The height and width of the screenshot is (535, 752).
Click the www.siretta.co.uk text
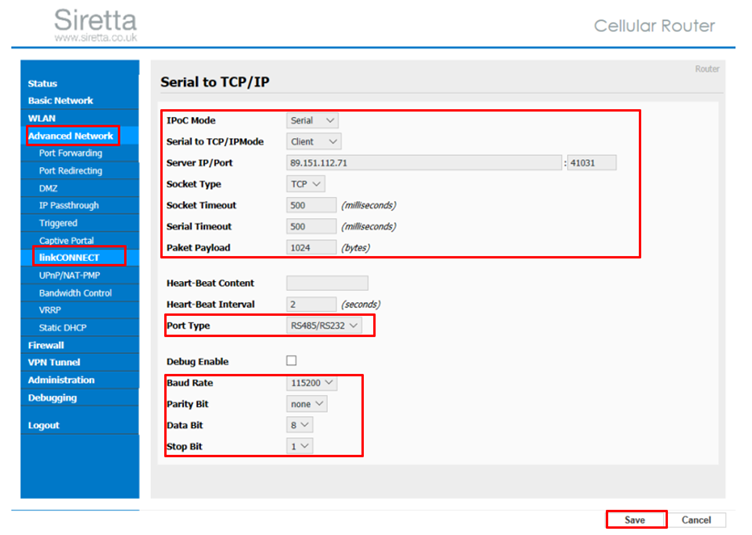point(95,37)
